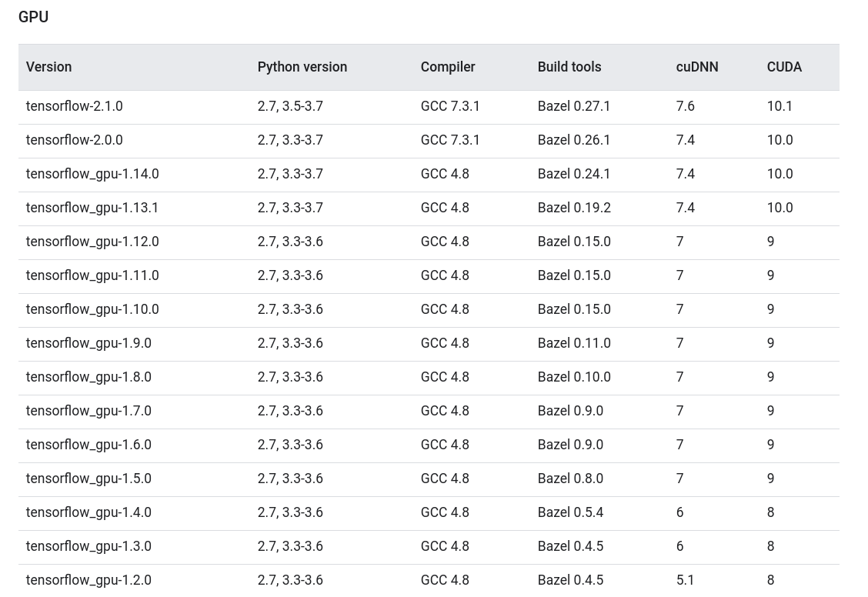This screenshot has height=597, width=868.
Task: Select the tensorflow_gpu-1.13.1 cell
Action: [x=92, y=208]
